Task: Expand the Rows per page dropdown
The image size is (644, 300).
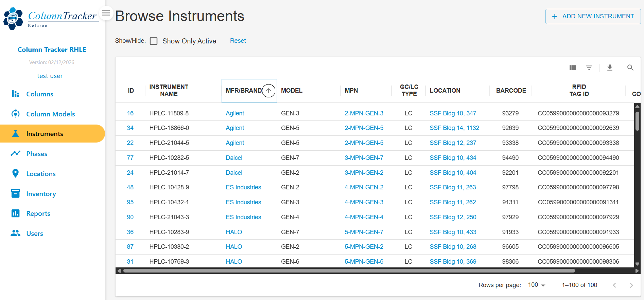Action: tap(536, 285)
